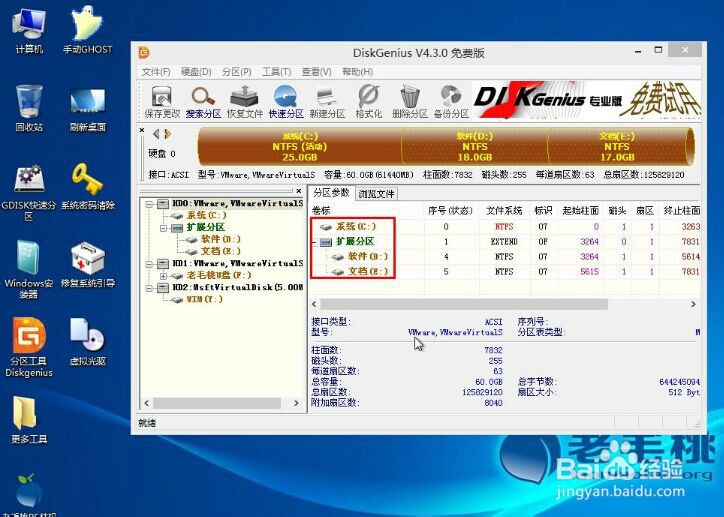Select the 软件(D:) row in partition table

(x=506, y=256)
